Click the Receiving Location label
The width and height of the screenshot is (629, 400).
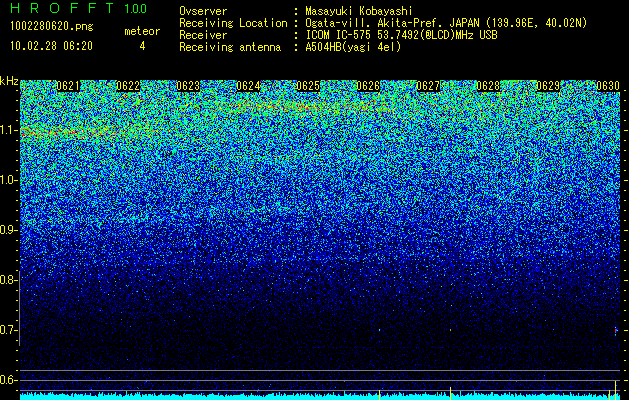(233, 23)
